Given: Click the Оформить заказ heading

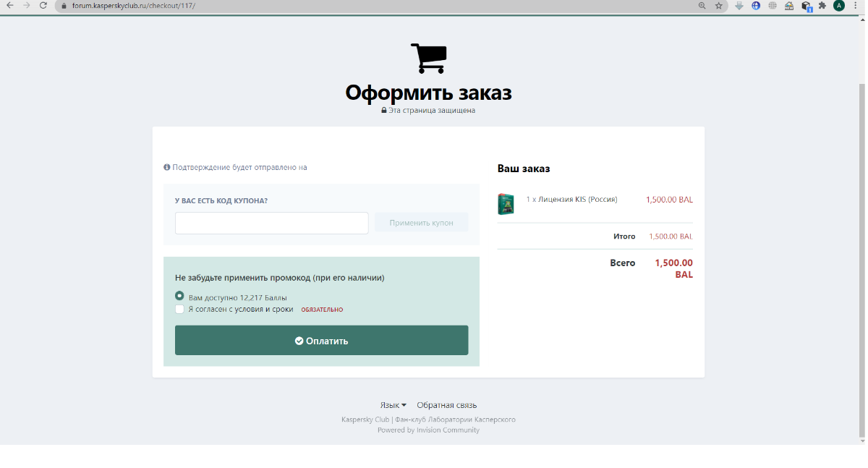Looking at the screenshot, I should click(428, 93).
